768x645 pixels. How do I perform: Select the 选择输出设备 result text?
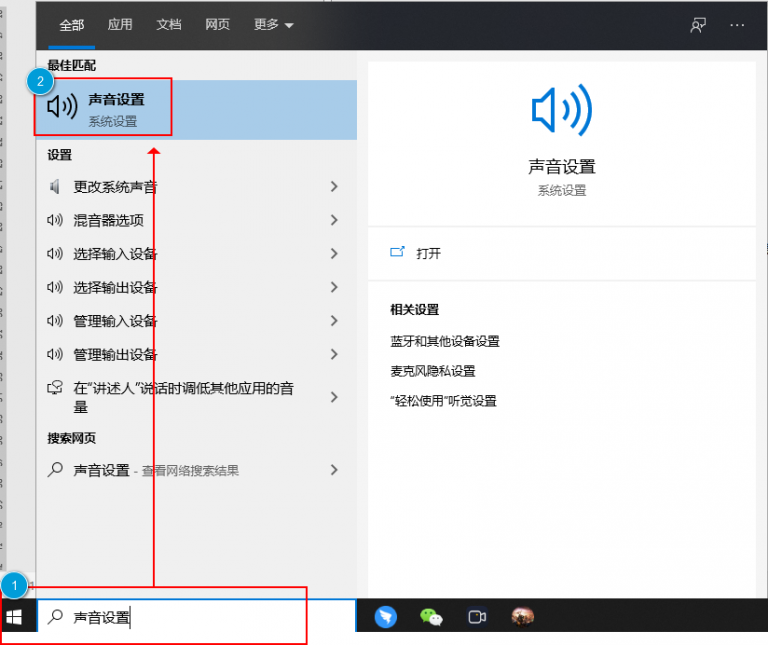115,287
